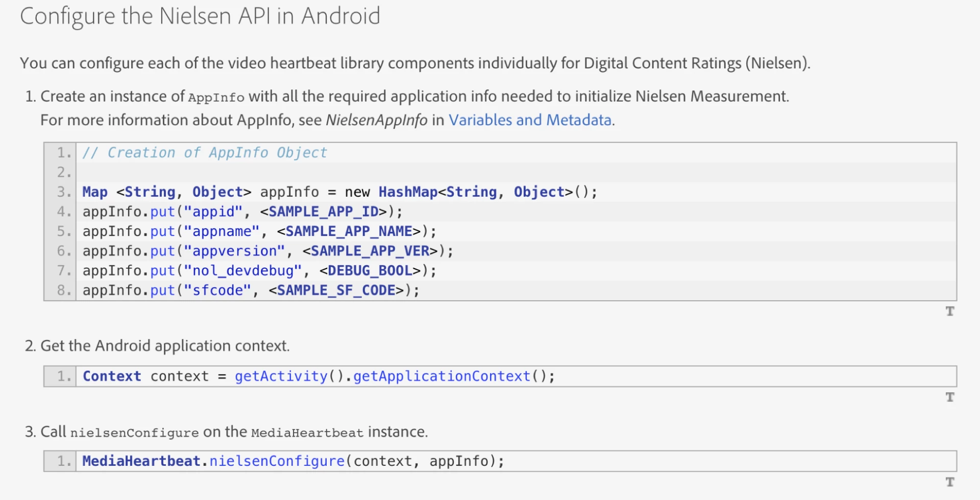Click the italic NielsenAppInfo text
This screenshot has width=980, height=500.
(377, 120)
